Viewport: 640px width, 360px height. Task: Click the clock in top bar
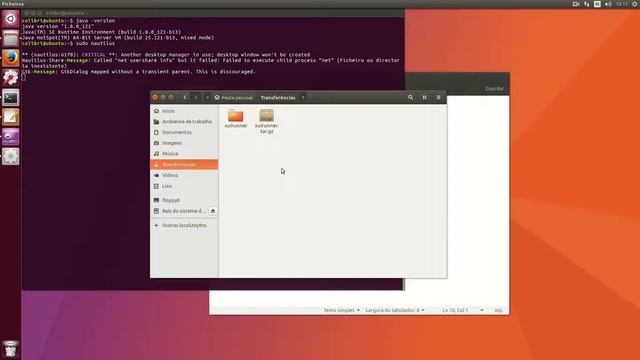tap(622, 4)
